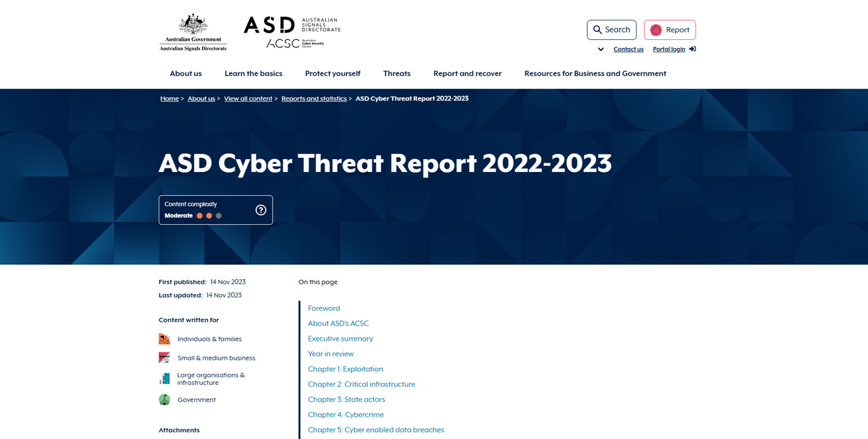
Task: Click the Last updated date 14 Nov 2023
Action: [x=224, y=295]
